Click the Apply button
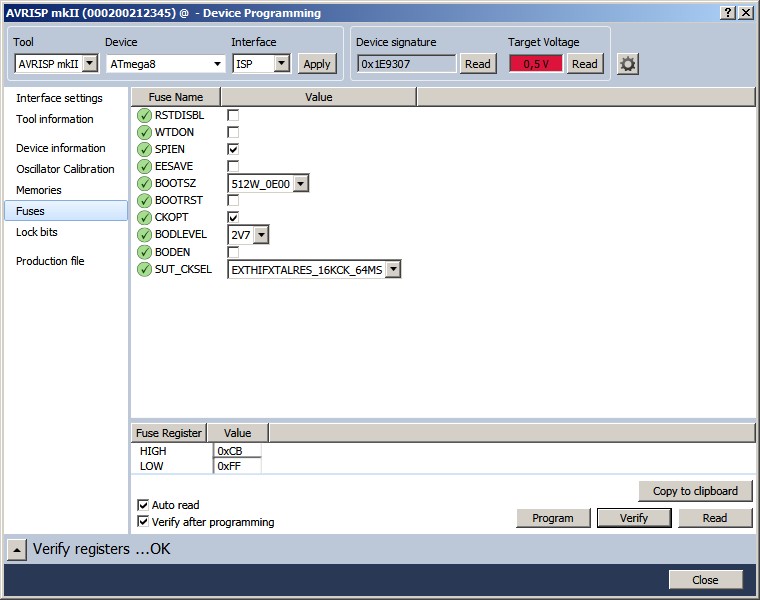760x600 pixels. click(317, 64)
